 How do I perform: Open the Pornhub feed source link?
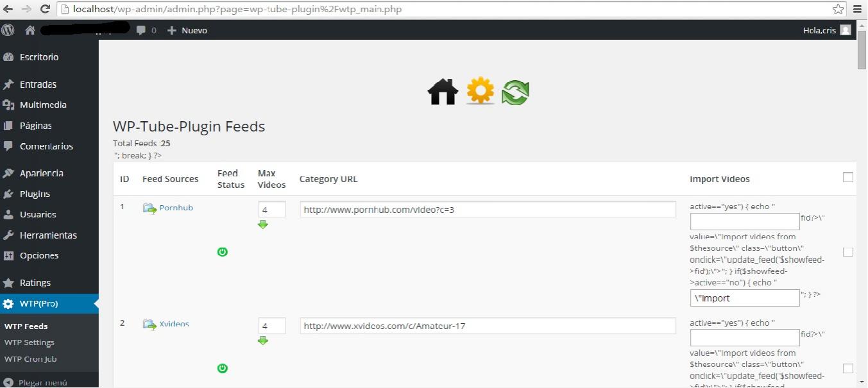(176, 208)
